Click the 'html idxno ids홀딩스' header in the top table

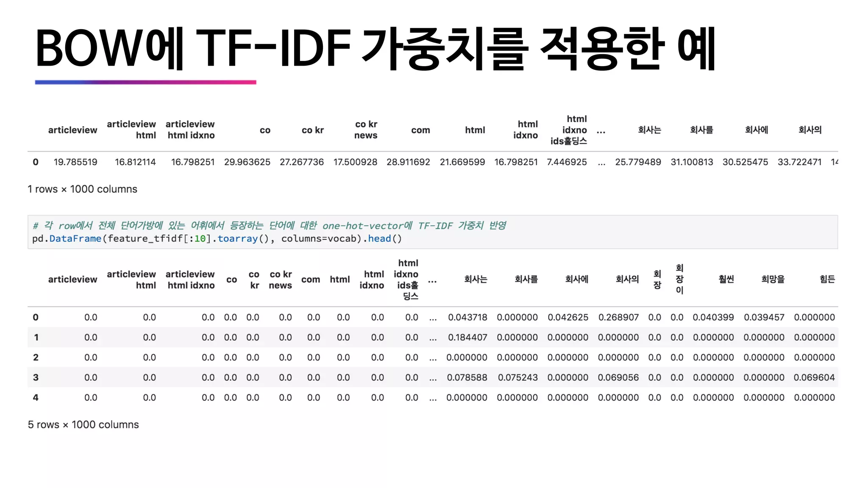point(569,130)
